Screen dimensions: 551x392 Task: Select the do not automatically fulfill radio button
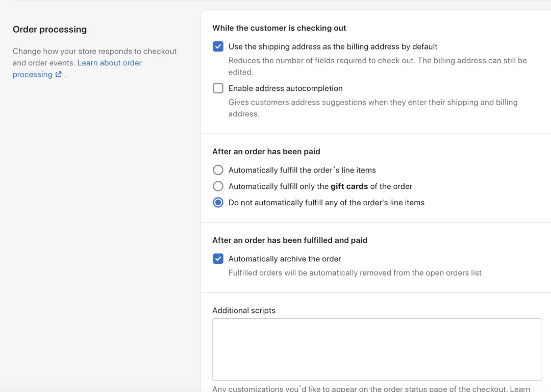[x=218, y=203]
